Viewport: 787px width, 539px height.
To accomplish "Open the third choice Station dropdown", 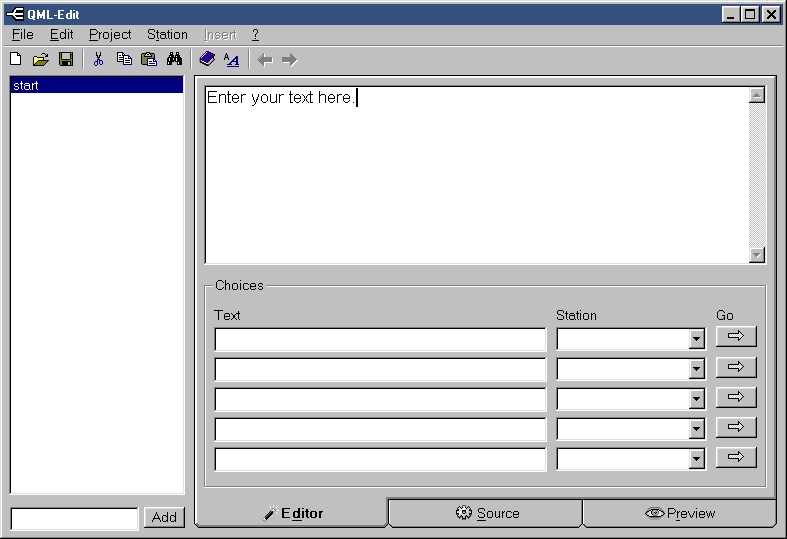I will pyautogui.click(x=697, y=400).
